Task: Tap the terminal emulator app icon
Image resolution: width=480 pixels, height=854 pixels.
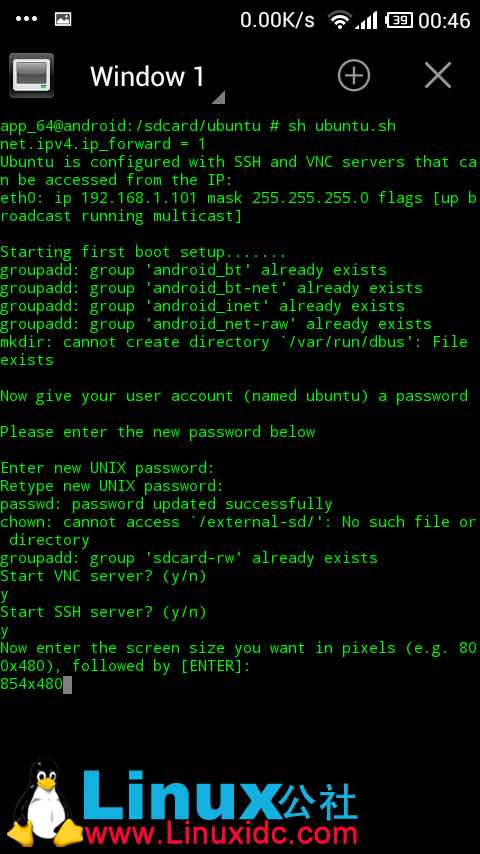Action: click(x=32, y=75)
